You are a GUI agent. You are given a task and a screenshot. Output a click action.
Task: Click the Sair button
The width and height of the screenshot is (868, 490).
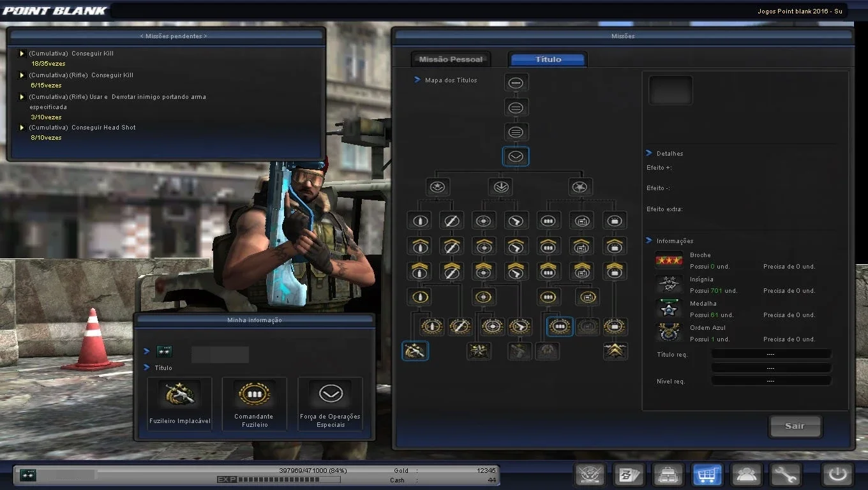pos(795,426)
